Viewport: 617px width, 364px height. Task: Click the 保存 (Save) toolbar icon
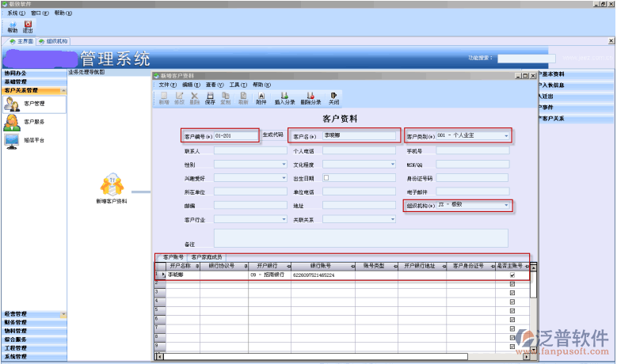209,97
